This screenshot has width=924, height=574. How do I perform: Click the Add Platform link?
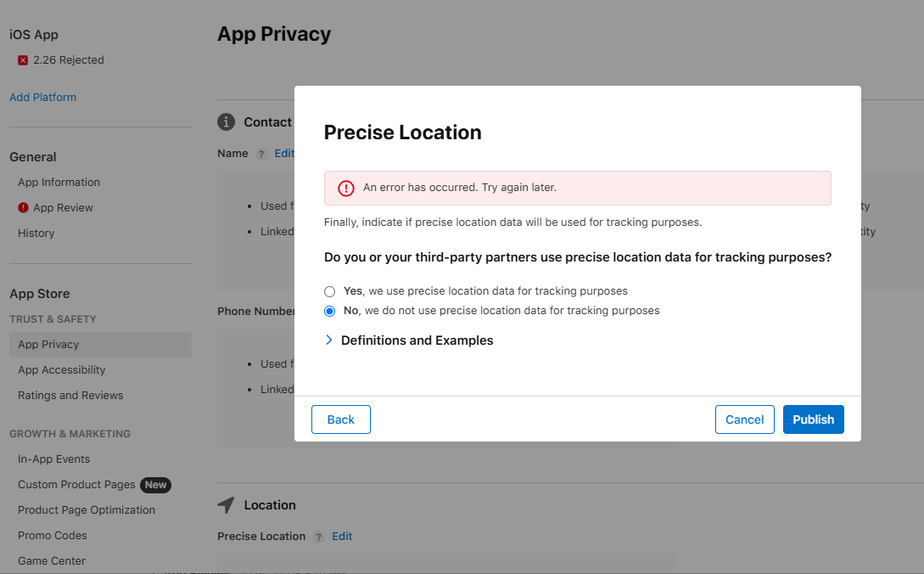[42, 98]
